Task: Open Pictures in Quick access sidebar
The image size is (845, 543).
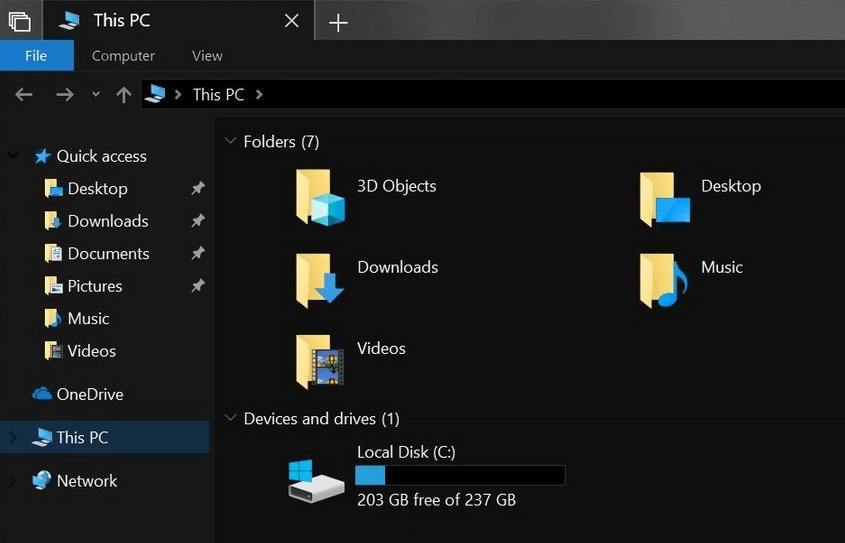Action: (84, 286)
